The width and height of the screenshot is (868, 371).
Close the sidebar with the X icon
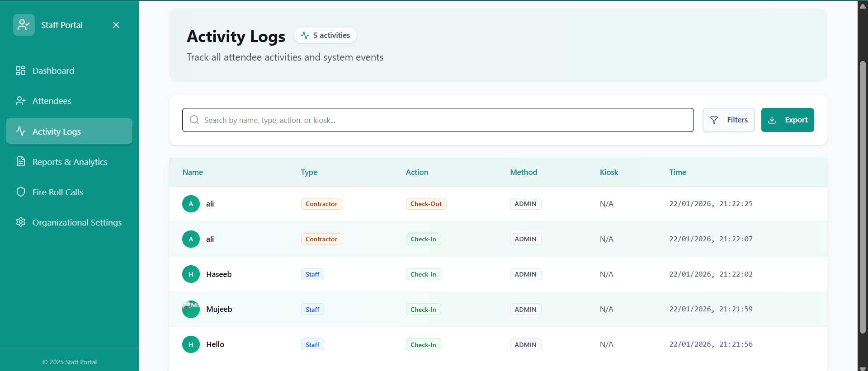116,25
